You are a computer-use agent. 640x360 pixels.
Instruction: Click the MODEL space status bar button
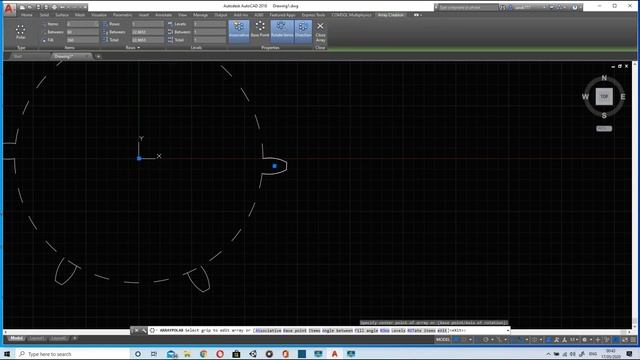(x=442, y=340)
